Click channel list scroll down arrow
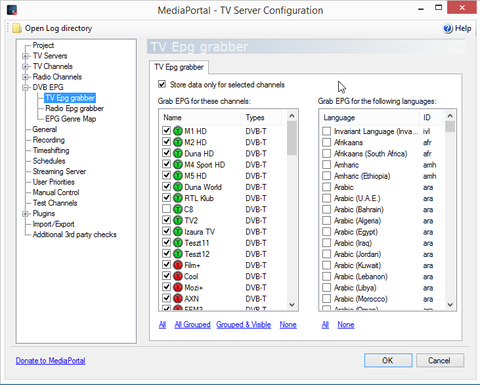 tap(292, 304)
